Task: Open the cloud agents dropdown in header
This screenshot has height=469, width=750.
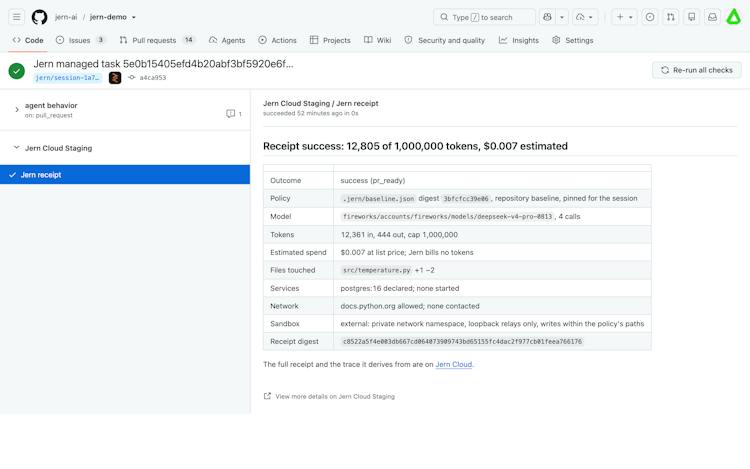Action: (x=585, y=17)
